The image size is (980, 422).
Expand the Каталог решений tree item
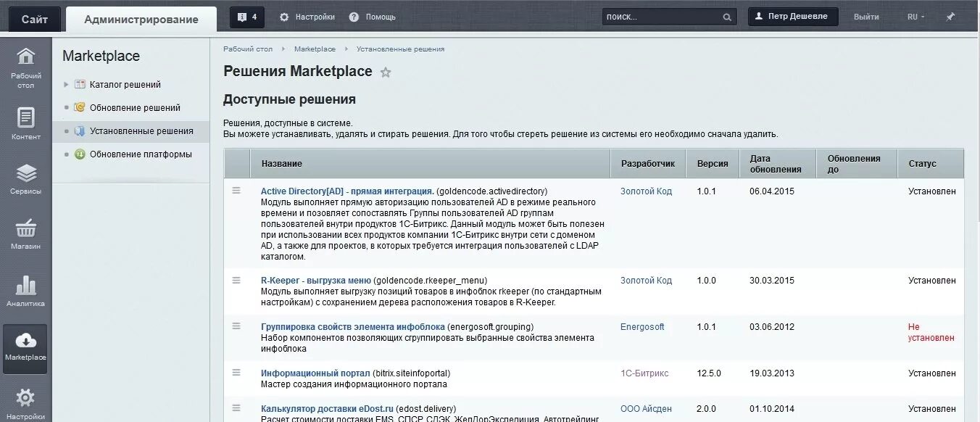coord(67,85)
